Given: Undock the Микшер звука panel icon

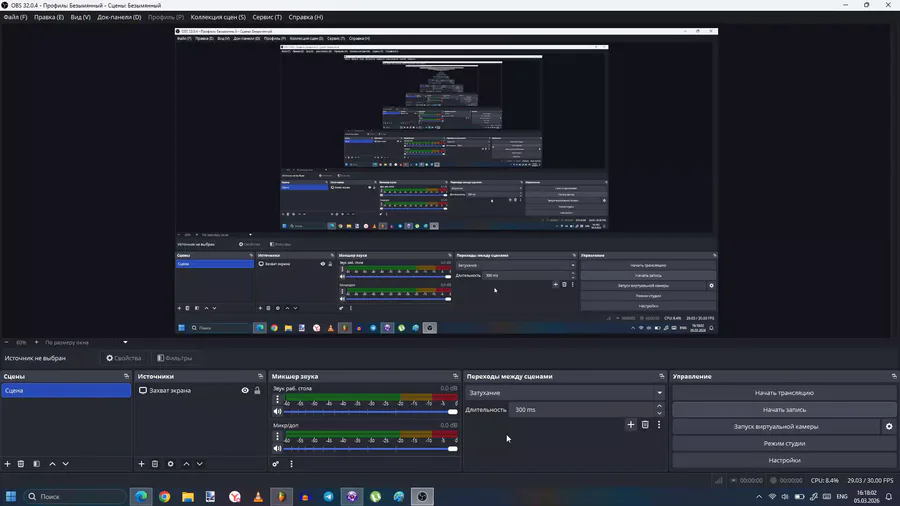Looking at the screenshot, I should pyautogui.click(x=456, y=376).
